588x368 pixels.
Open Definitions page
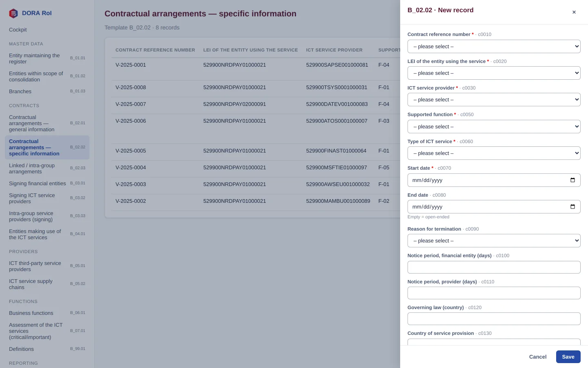[47, 349]
